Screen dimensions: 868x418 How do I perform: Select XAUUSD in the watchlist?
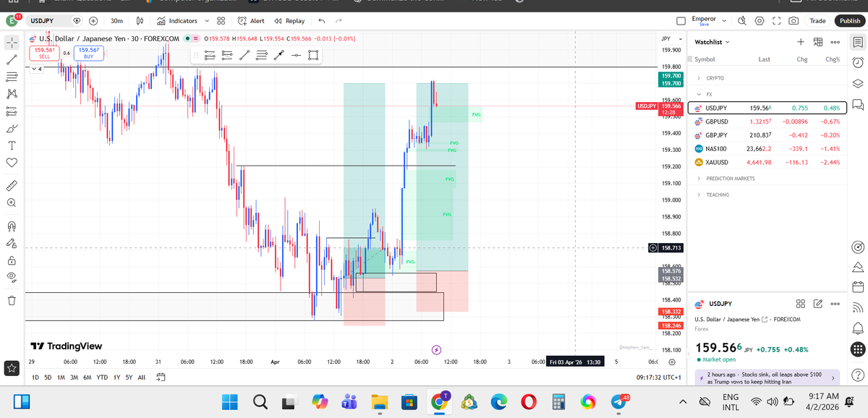pos(766,162)
